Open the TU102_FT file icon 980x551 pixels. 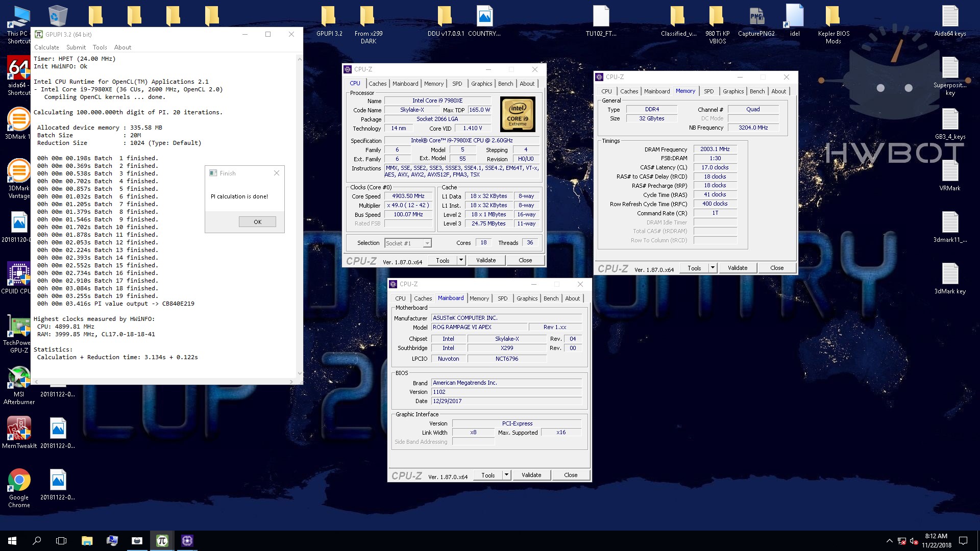point(601,16)
